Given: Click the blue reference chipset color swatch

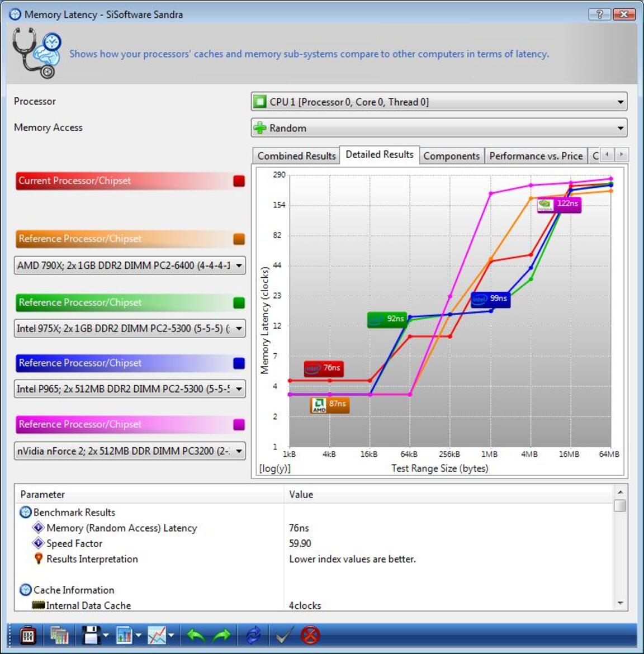Looking at the screenshot, I should click(x=239, y=363).
